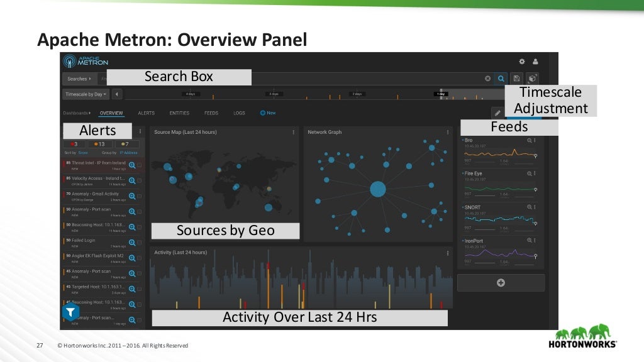Open the Activity panel options menu

click(448, 253)
